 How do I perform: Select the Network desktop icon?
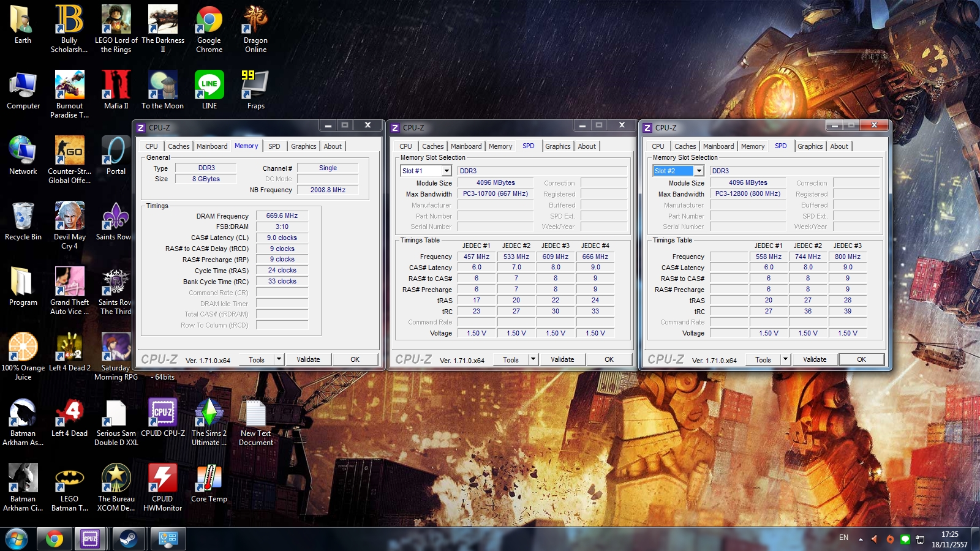[23, 156]
